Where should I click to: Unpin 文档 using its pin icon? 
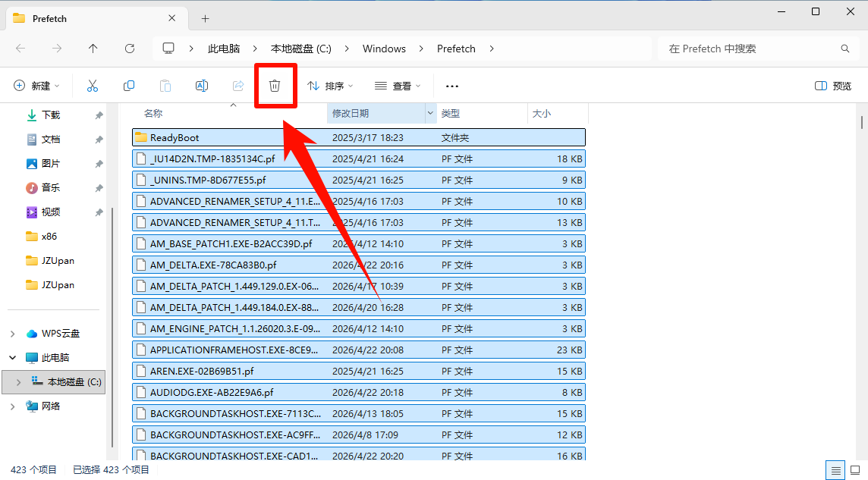click(99, 140)
